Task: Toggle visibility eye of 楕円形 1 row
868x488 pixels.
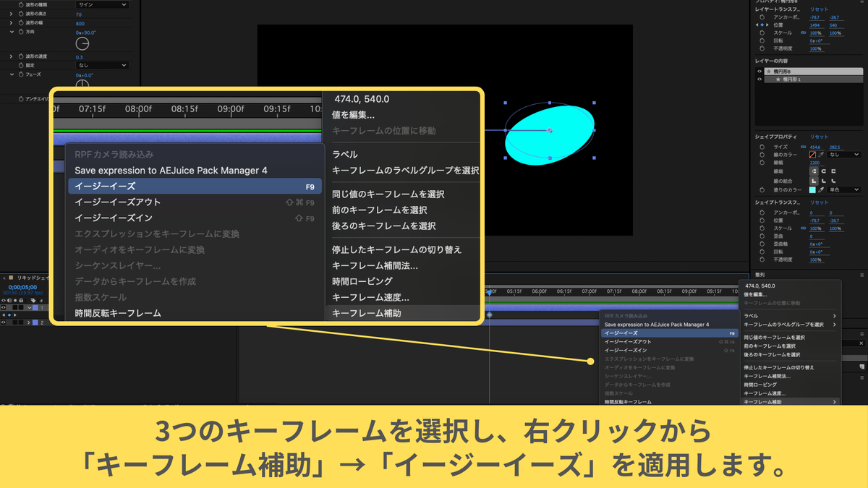Action: [x=759, y=80]
